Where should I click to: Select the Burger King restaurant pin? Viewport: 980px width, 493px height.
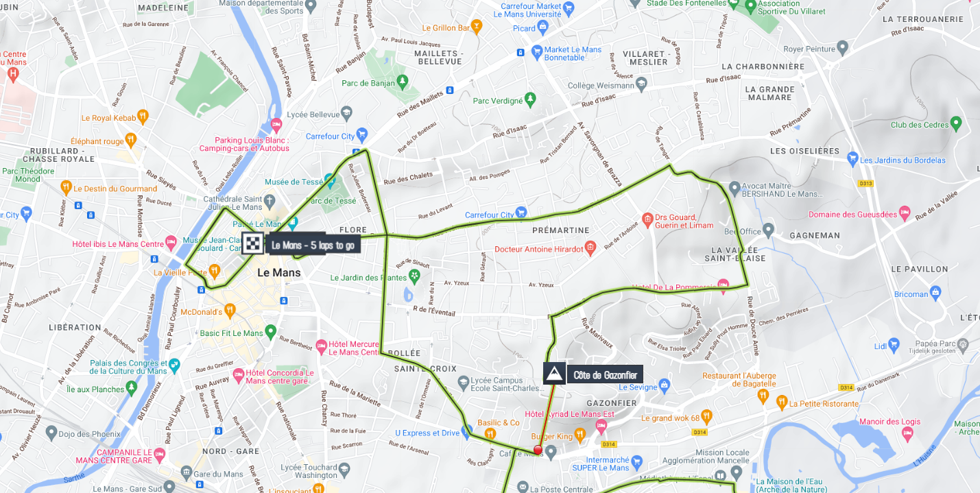point(579,434)
